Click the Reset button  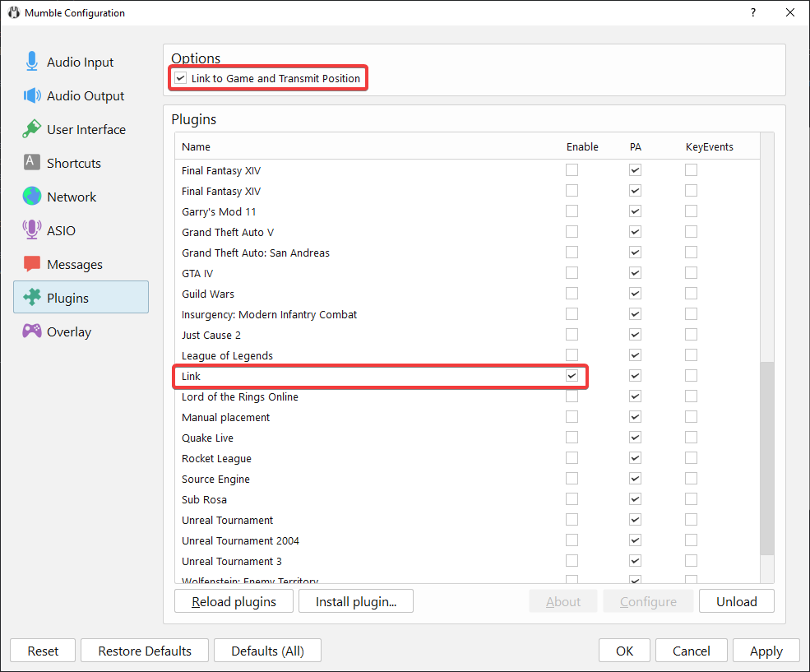(43, 651)
